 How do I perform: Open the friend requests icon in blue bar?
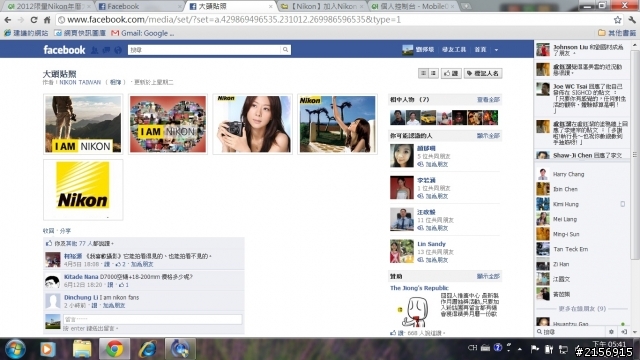(94, 50)
